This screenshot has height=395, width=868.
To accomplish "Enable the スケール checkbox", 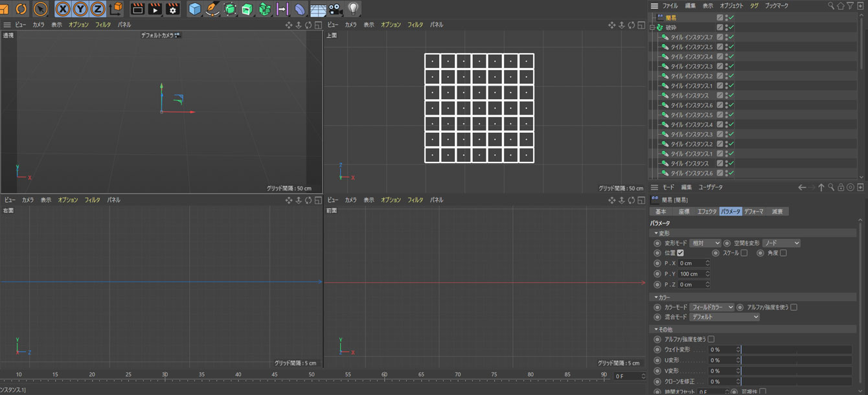I will pyautogui.click(x=744, y=253).
